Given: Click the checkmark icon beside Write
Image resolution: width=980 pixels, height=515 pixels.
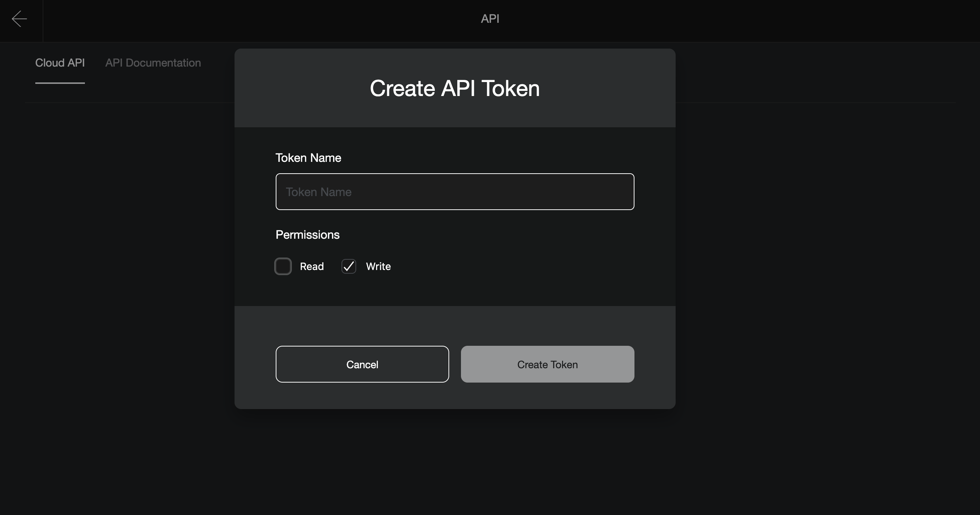Looking at the screenshot, I should (x=348, y=266).
